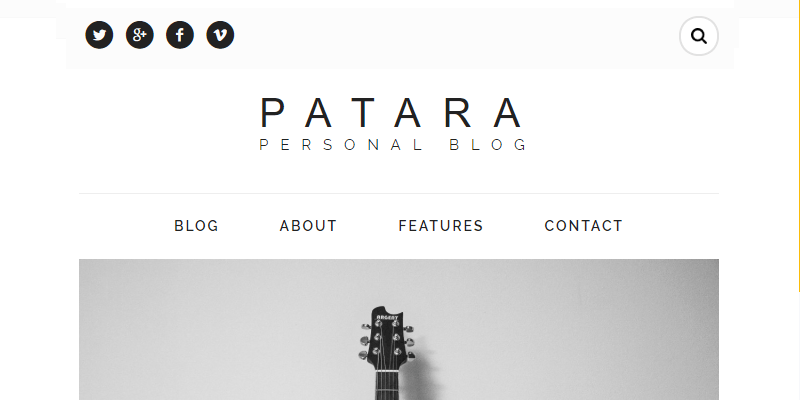The height and width of the screenshot is (400, 800).
Task: Click the search magnifier button
Action: coord(699,36)
